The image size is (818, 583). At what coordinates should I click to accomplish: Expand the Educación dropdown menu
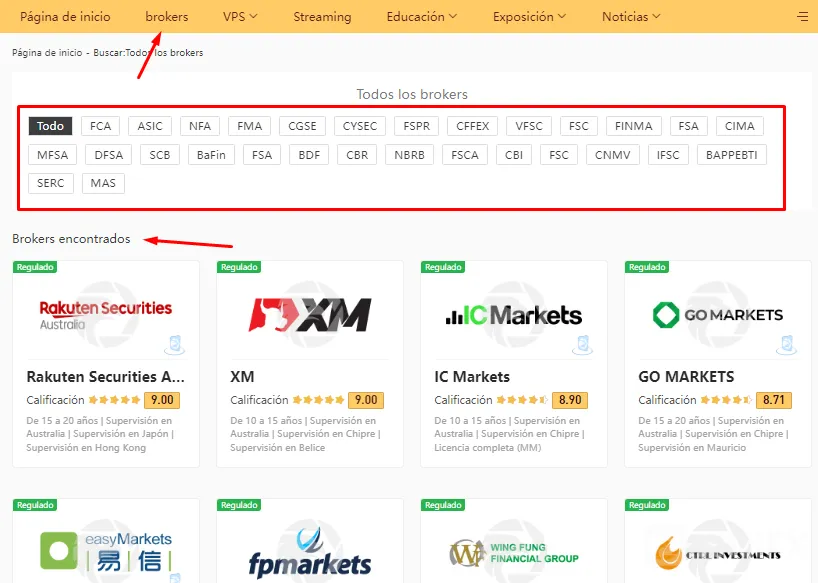[x=422, y=17]
